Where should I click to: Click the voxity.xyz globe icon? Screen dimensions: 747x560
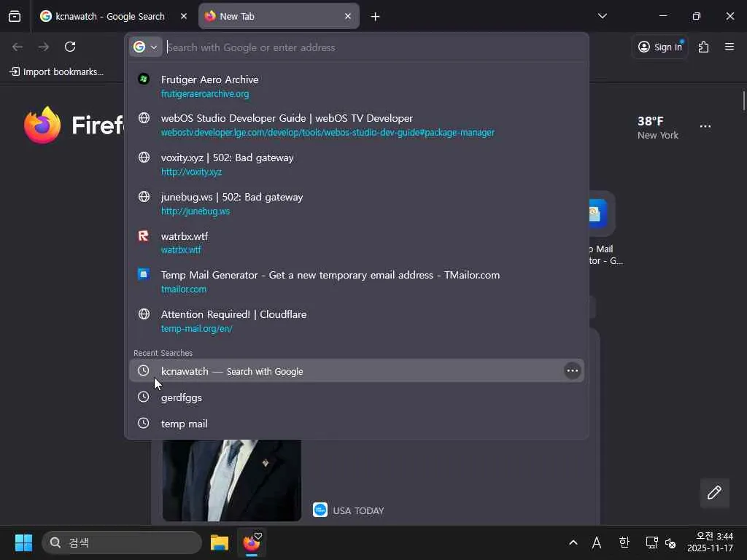(x=144, y=157)
